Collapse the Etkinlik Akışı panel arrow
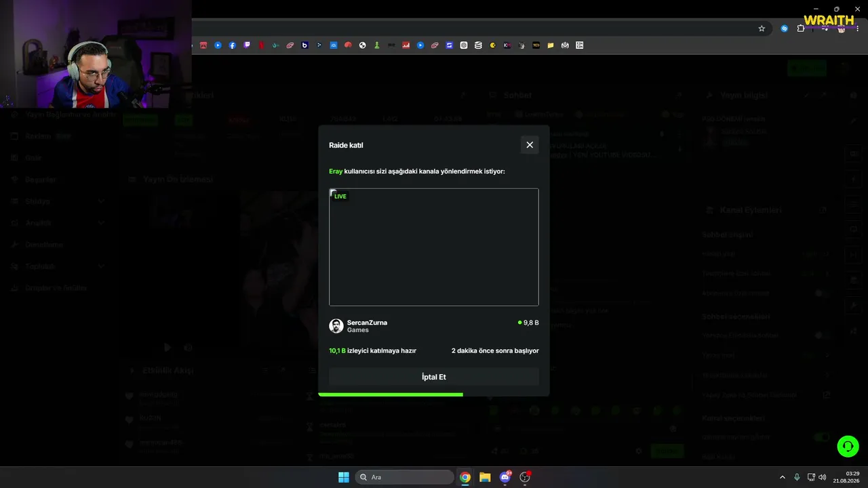Image resolution: width=868 pixels, height=488 pixels. pos(132,371)
